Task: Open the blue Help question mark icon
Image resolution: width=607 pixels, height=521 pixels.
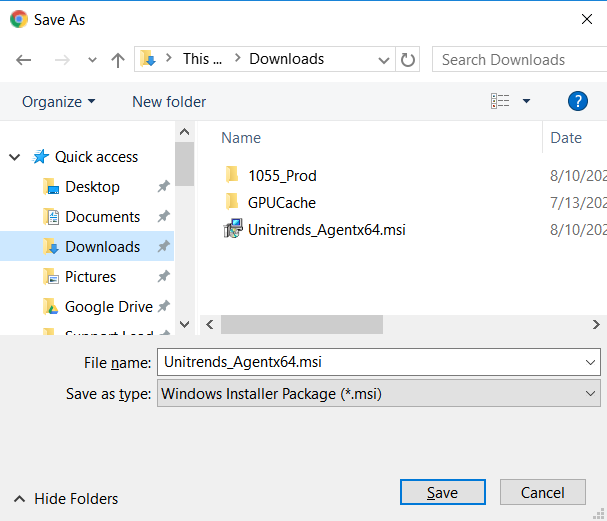Action: pyautogui.click(x=577, y=101)
